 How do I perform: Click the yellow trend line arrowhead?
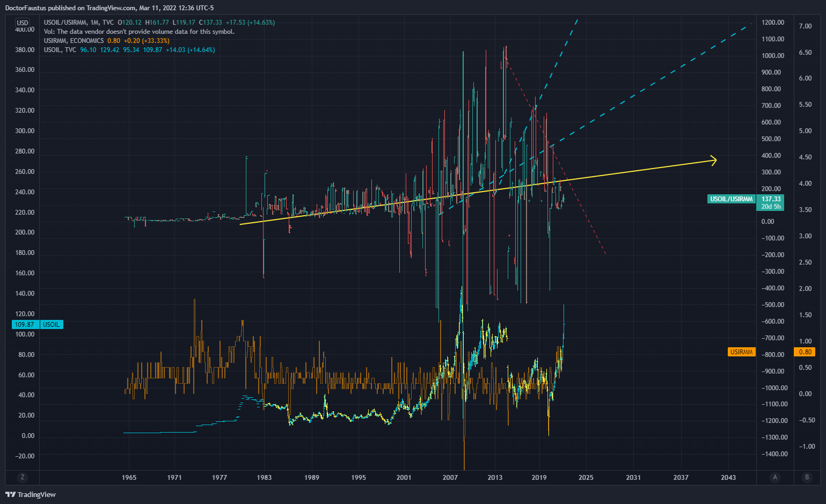tap(714, 160)
